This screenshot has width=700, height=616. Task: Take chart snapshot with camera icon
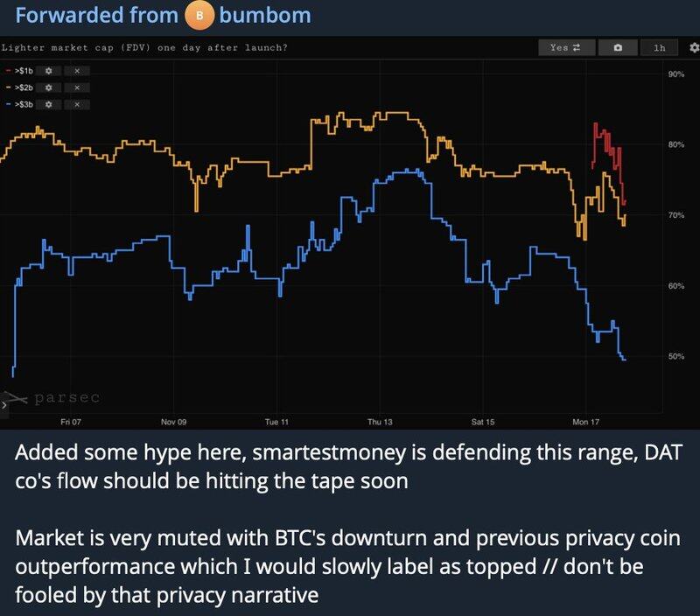click(618, 48)
